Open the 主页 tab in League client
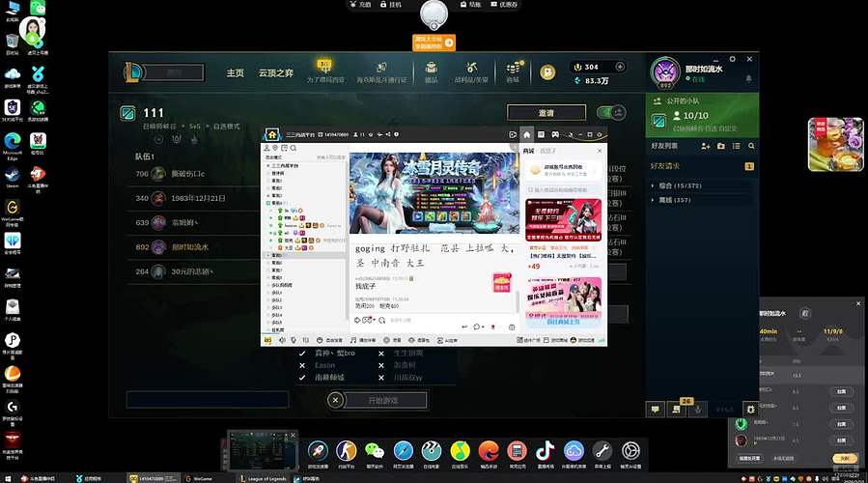The height and width of the screenshot is (483, 868). (x=236, y=73)
